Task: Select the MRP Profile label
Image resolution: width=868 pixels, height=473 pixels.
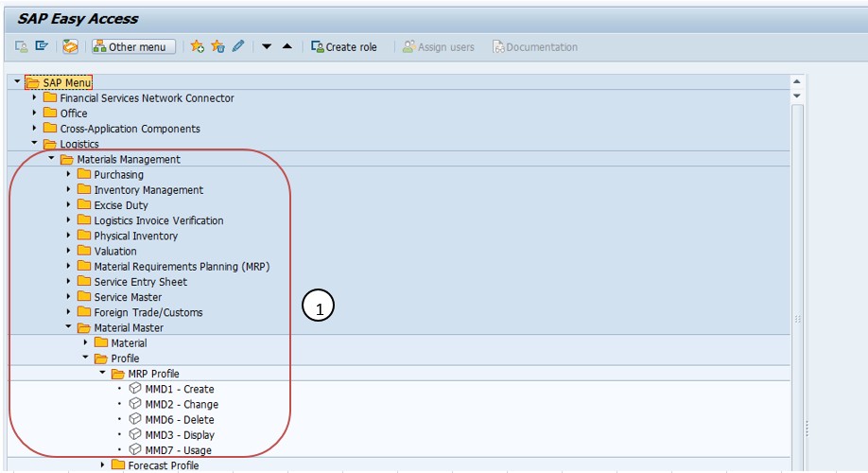Action: coord(153,374)
